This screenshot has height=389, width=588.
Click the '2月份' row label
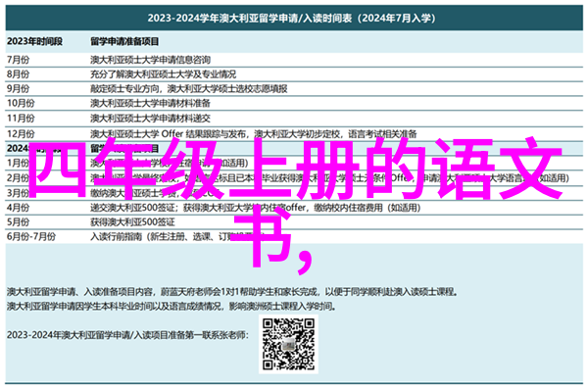tap(18, 177)
